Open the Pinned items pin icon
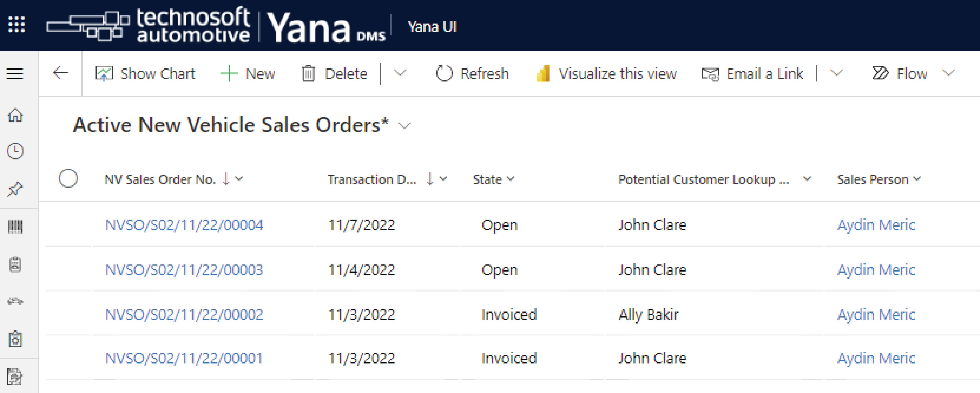 point(15,189)
